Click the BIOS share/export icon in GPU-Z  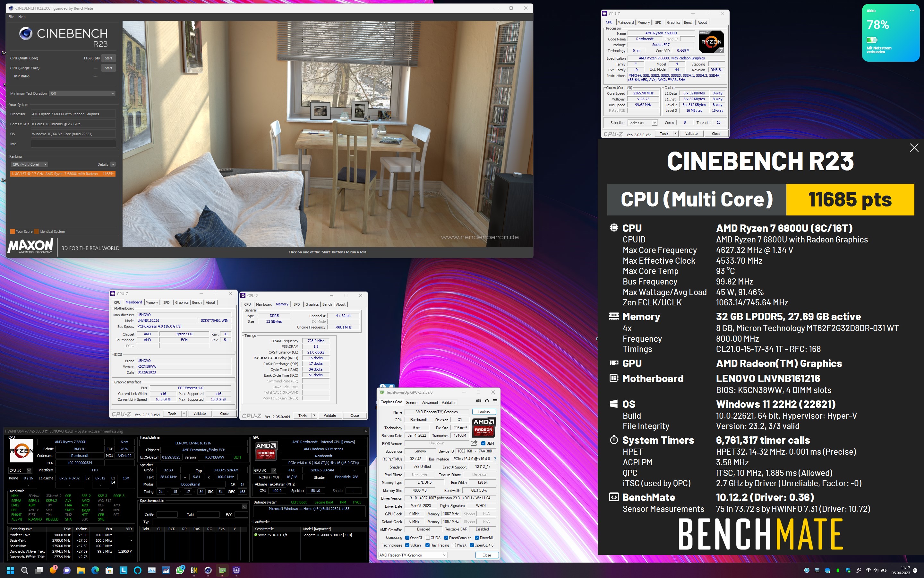click(x=474, y=443)
